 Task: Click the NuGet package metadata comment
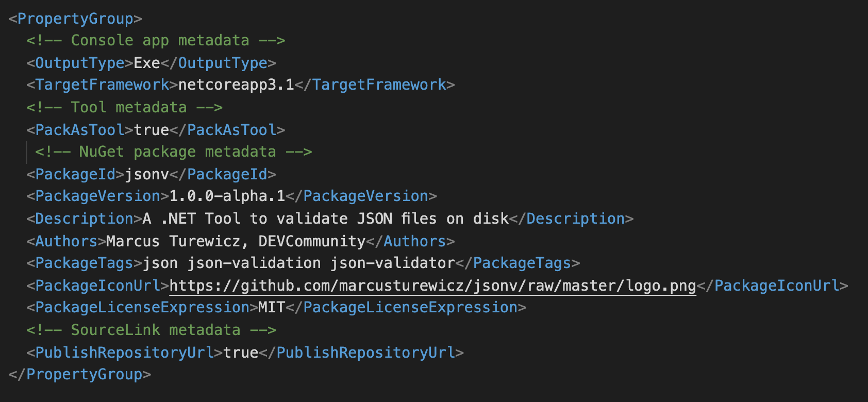pyautogui.click(x=173, y=152)
